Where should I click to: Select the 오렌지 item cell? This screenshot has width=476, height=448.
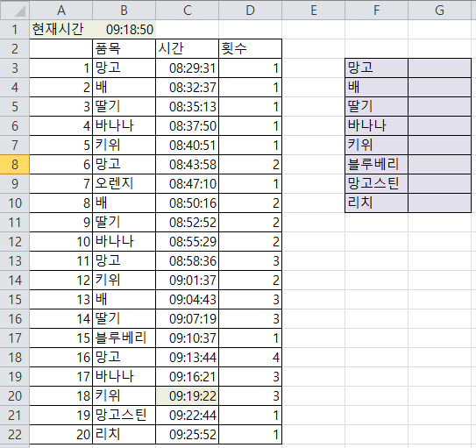pyautogui.click(x=124, y=183)
